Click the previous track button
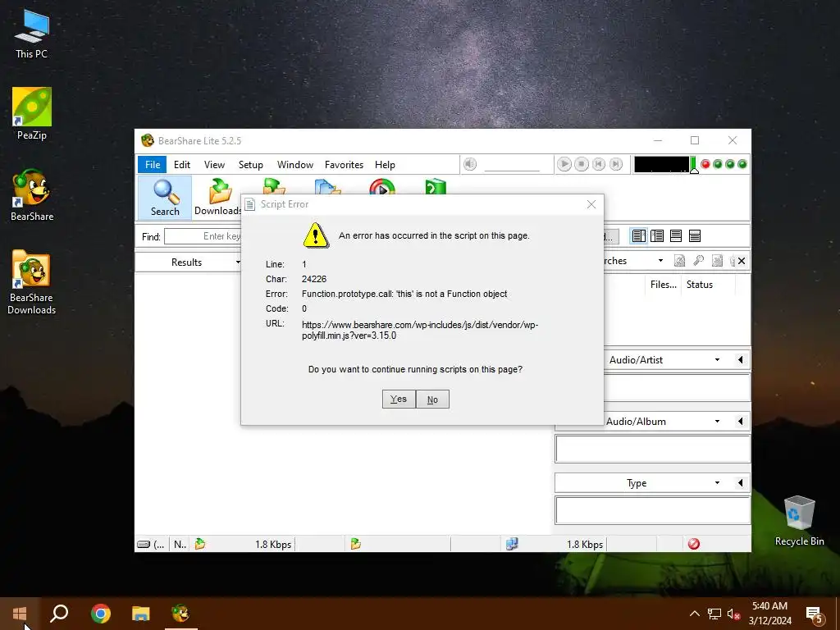Viewport: 840px width, 630px height. tap(599, 164)
